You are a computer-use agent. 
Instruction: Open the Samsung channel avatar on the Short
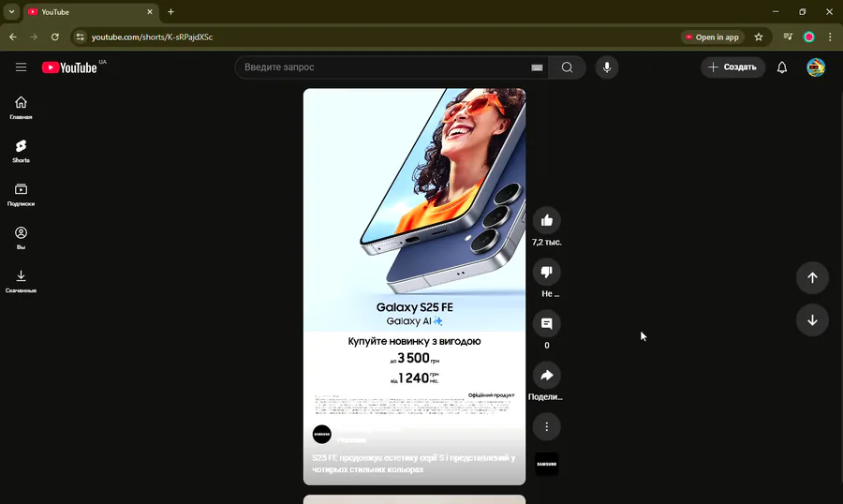[322, 434]
